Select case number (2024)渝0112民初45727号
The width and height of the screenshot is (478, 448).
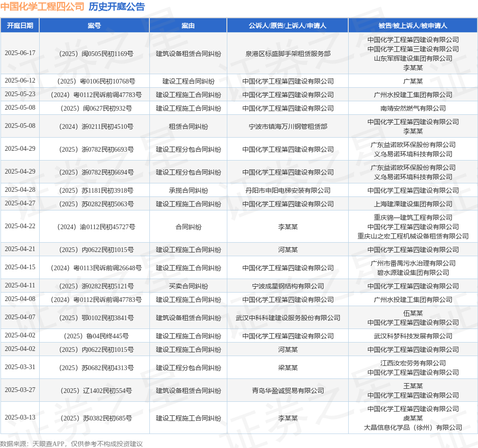pos(96,227)
